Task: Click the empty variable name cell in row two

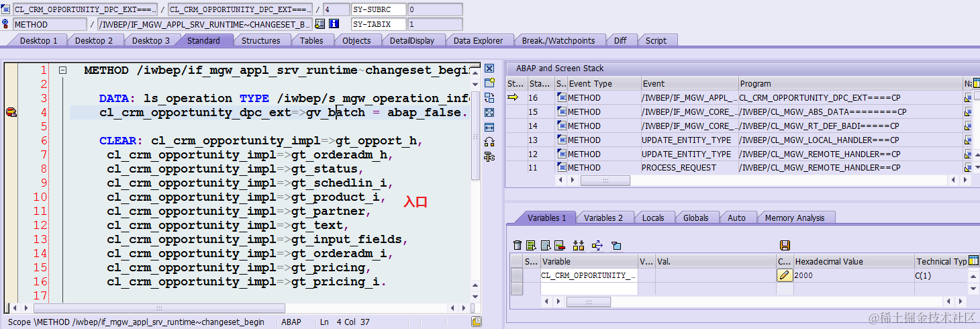Action: coord(589,289)
